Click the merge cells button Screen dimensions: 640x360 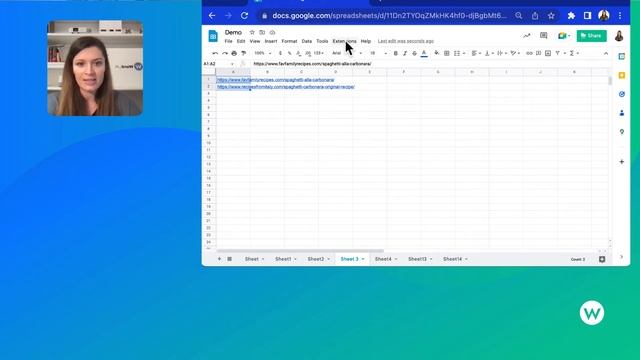[x=457, y=53]
